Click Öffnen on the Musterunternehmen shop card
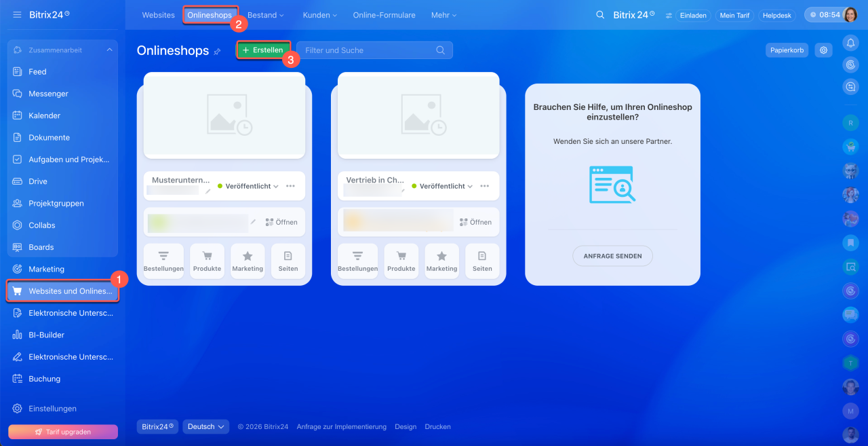 pos(281,222)
